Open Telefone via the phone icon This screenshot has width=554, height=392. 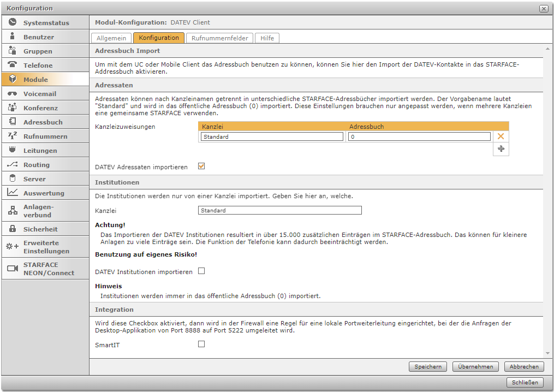pyautogui.click(x=13, y=65)
